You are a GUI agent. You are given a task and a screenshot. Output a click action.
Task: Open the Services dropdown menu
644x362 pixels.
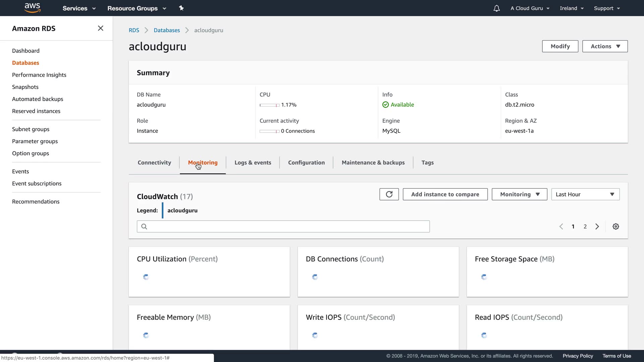(x=79, y=8)
